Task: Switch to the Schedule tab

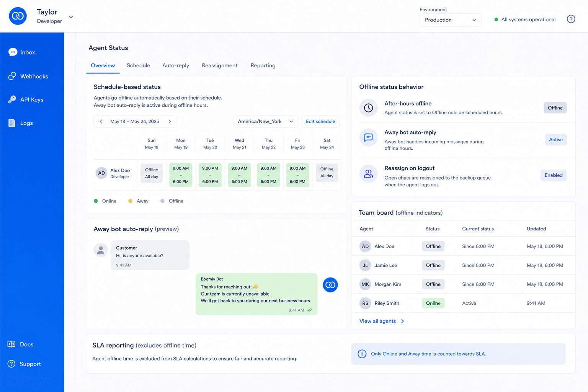Action: 138,65
